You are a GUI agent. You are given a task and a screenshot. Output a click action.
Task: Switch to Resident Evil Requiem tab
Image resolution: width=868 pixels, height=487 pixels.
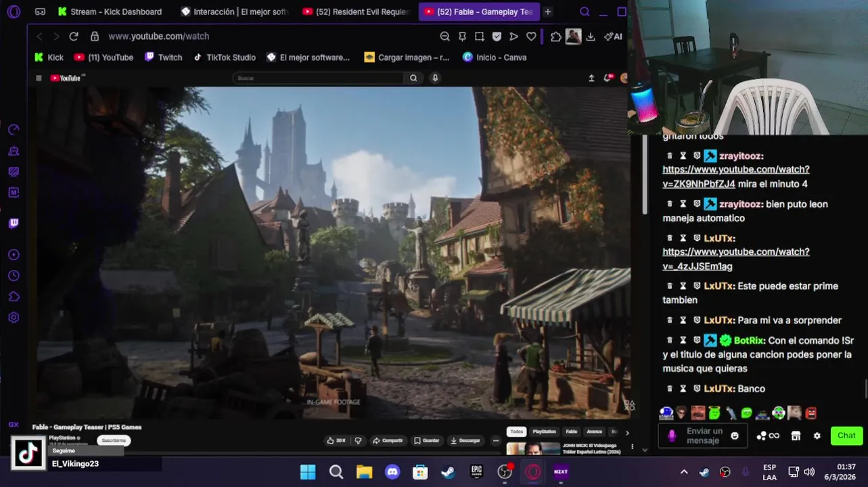(357, 11)
